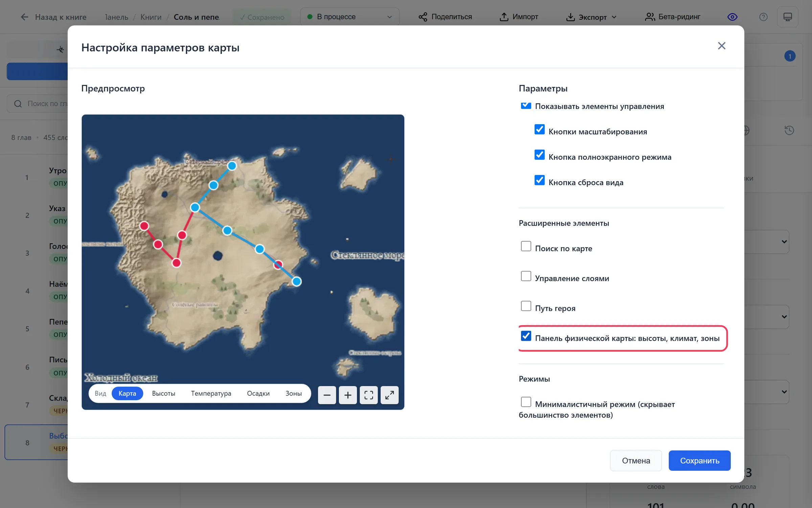Click the Отмена button
The image size is (812, 508).
coord(636,461)
